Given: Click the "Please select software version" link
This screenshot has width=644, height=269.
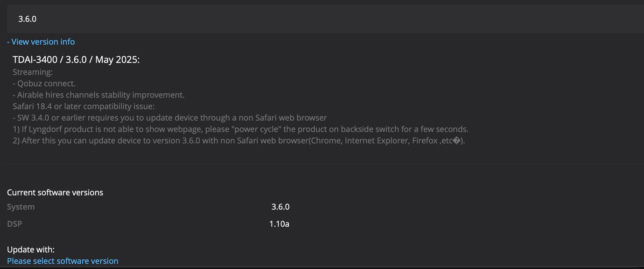Looking at the screenshot, I should tap(63, 261).
